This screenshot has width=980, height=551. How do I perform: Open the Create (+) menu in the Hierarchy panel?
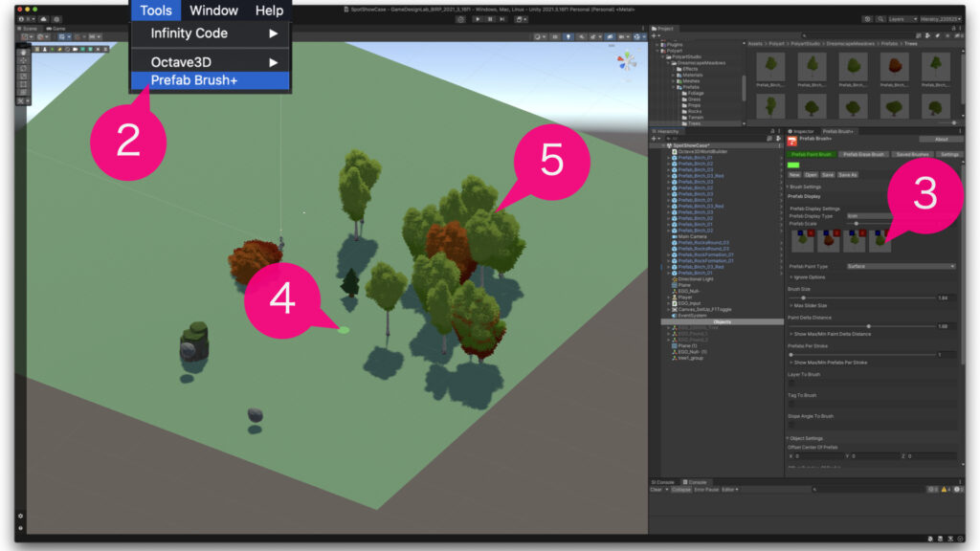click(653, 138)
